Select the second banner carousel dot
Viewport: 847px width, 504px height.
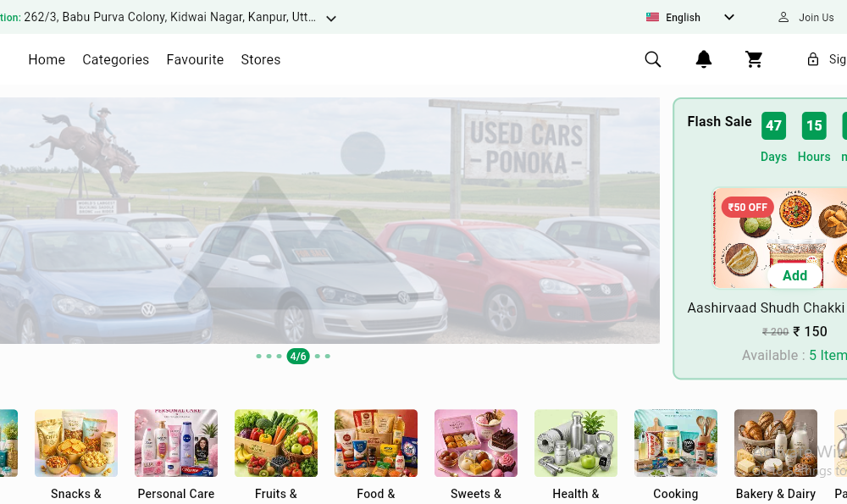[269, 356]
